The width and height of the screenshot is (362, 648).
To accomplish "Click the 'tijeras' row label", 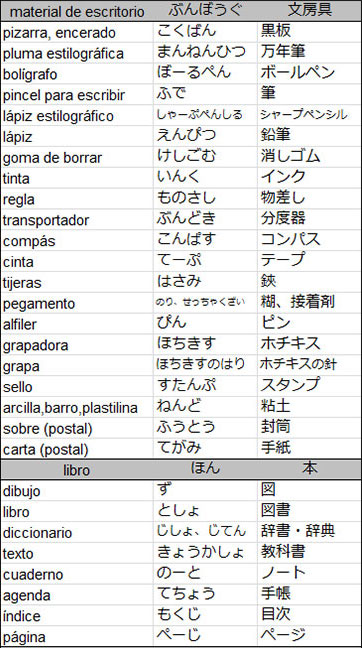I will tap(77, 282).
